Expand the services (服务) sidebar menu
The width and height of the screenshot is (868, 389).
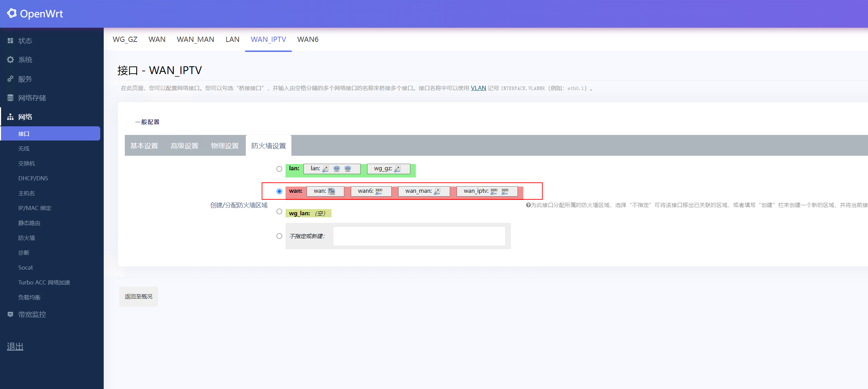(x=25, y=79)
